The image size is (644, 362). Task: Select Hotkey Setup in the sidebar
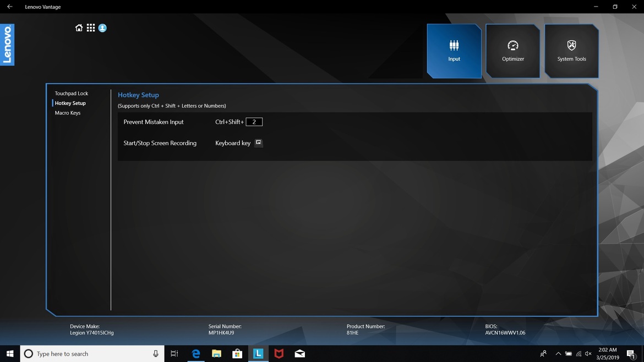point(70,103)
